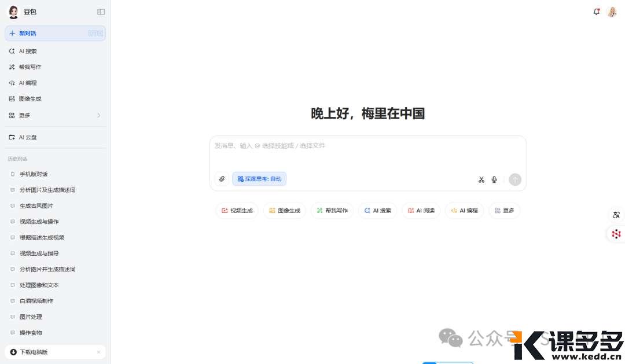Attach a file with the paperclip icon
The width and height of the screenshot is (625, 364).
pyautogui.click(x=222, y=179)
